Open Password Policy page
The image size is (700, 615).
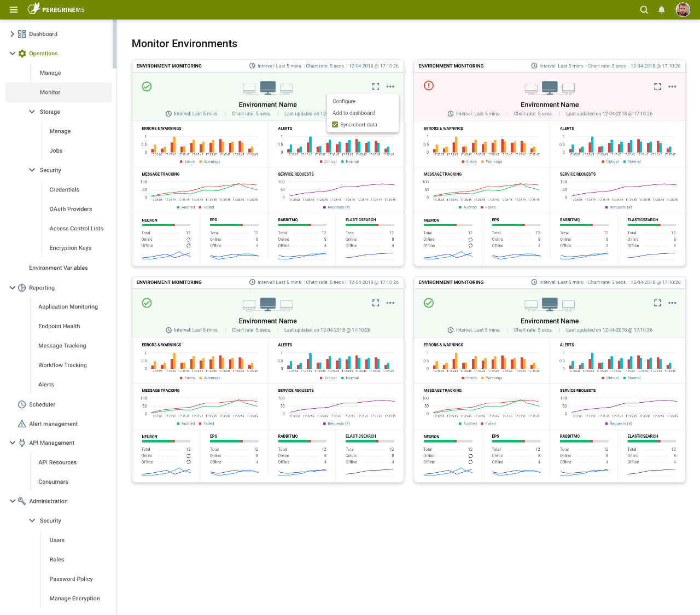(x=71, y=579)
